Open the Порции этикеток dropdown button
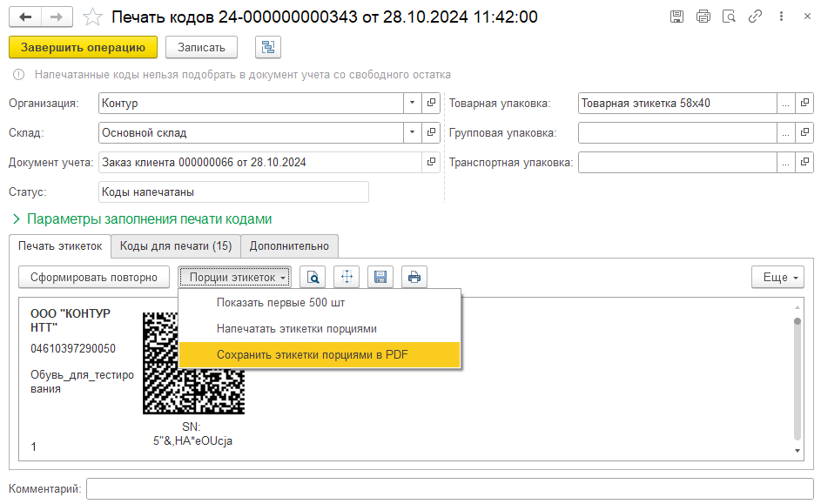Viewport: 821px width, 504px height. point(234,277)
